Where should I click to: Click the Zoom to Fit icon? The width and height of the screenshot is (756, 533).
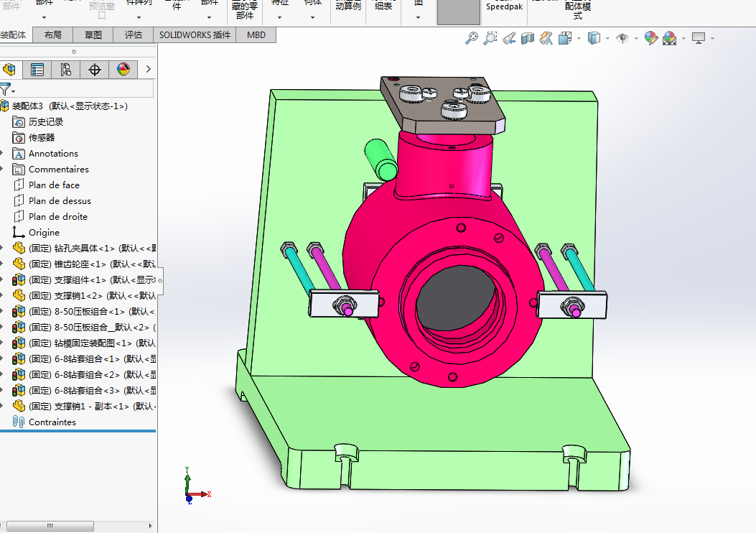(x=472, y=38)
